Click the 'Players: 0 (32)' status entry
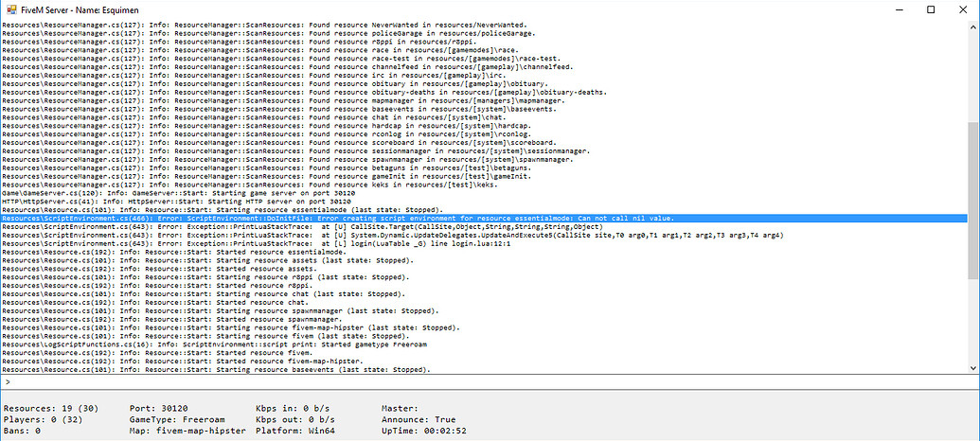 45,420
